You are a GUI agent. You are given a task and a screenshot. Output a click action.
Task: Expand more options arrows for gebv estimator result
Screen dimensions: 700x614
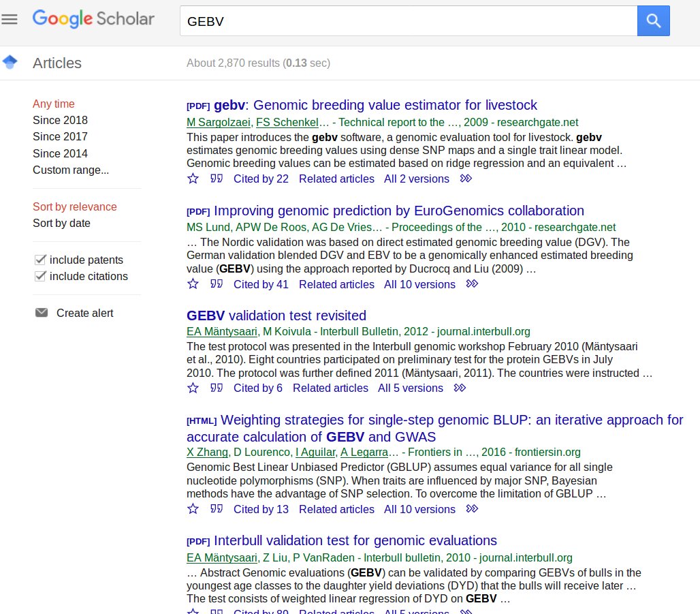[466, 179]
